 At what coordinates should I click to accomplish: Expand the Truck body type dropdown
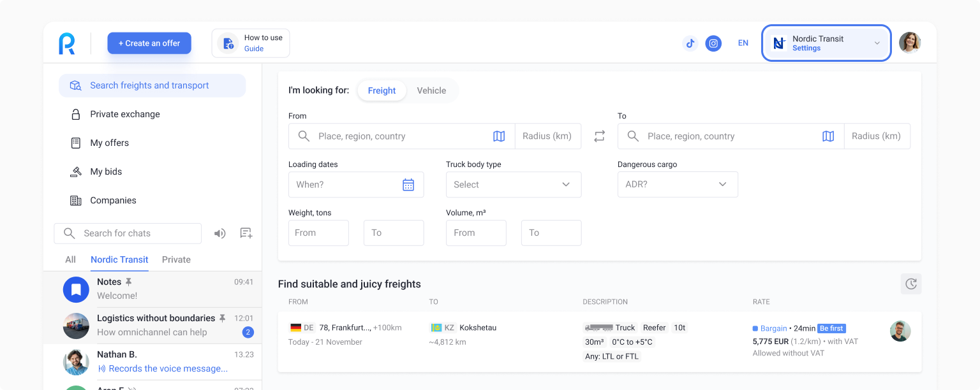pos(514,185)
